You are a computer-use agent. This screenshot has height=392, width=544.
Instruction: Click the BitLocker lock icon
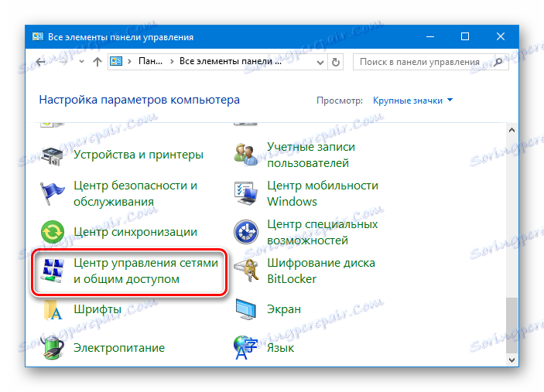click(245, 271)
